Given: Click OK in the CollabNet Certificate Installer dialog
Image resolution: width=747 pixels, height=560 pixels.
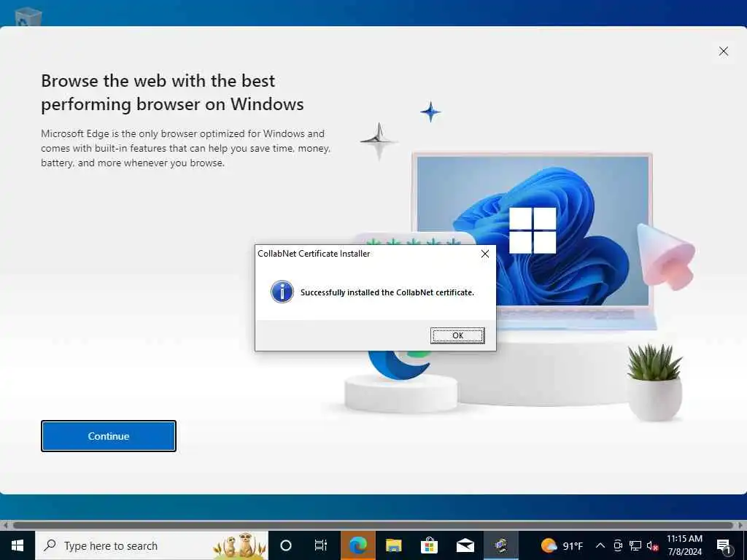Looking at the screenshot, I should (457, 335).
